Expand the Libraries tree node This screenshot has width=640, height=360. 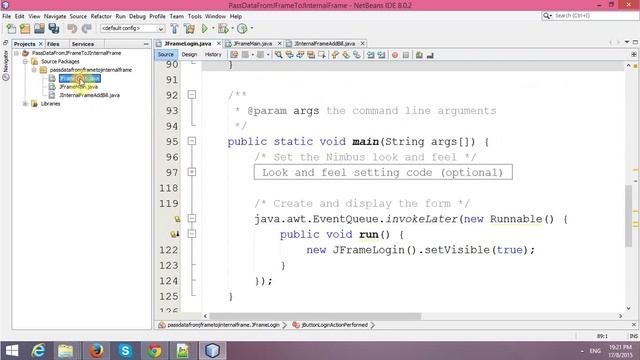tap(25, 104)
